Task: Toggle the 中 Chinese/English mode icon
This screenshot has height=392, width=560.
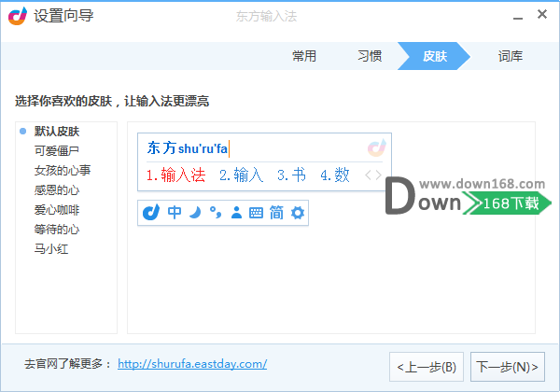Action: [x=175, y=213]
